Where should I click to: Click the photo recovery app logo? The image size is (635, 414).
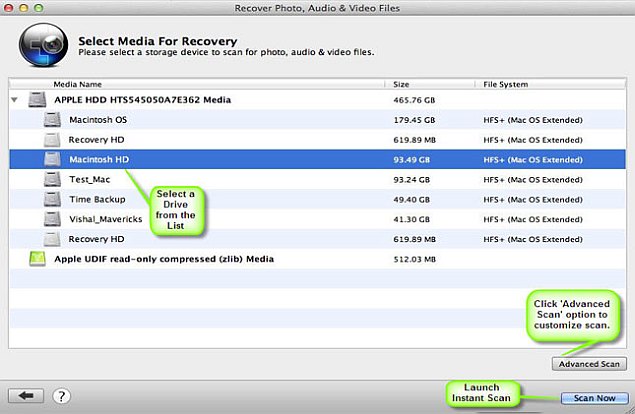(x=43, y=45)
